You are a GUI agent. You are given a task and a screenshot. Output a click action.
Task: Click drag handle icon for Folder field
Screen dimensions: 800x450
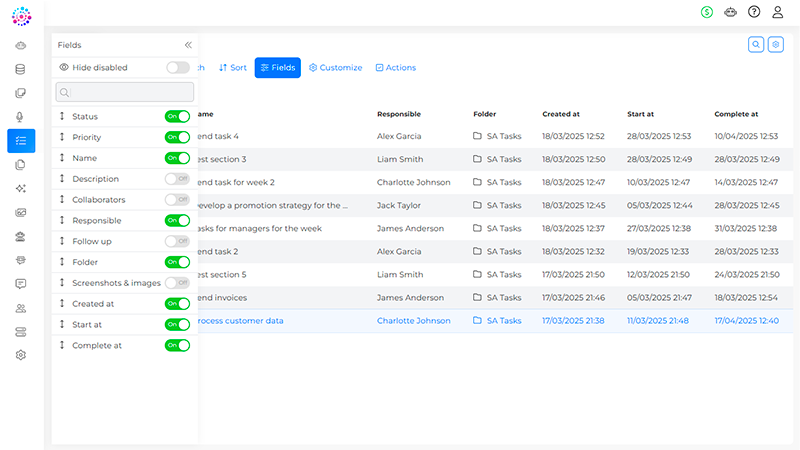pos(62,262)
